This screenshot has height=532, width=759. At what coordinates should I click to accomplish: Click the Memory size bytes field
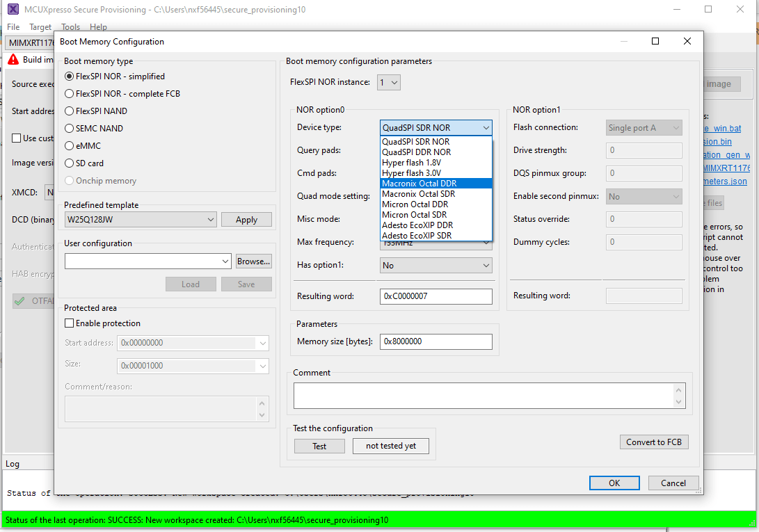(436, 341)
